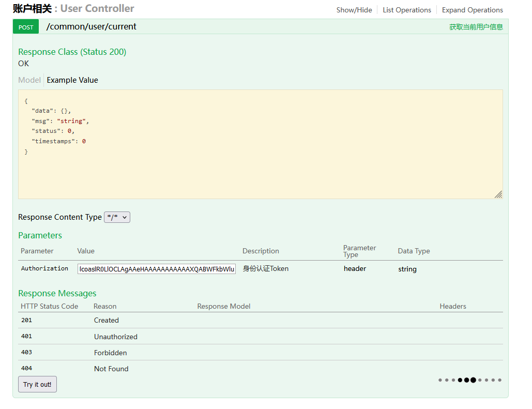Click the resize handle of JSON box
This screenshot has height=409, width=532.
pyautogui.click(x=498, y=194)
